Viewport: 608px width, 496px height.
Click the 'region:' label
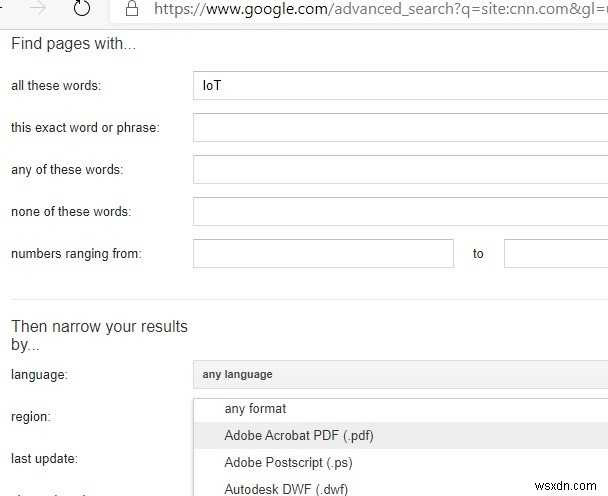[31, 417]
